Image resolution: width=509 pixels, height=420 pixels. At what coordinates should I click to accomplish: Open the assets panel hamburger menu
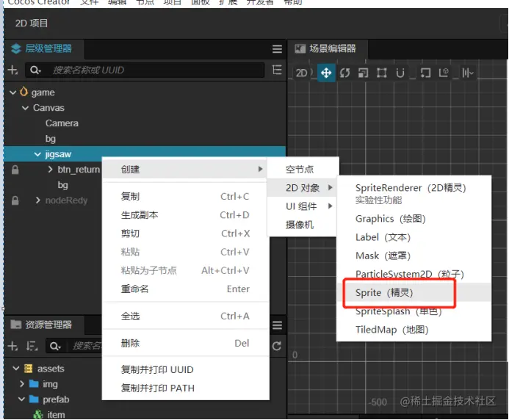coord(277,325)
